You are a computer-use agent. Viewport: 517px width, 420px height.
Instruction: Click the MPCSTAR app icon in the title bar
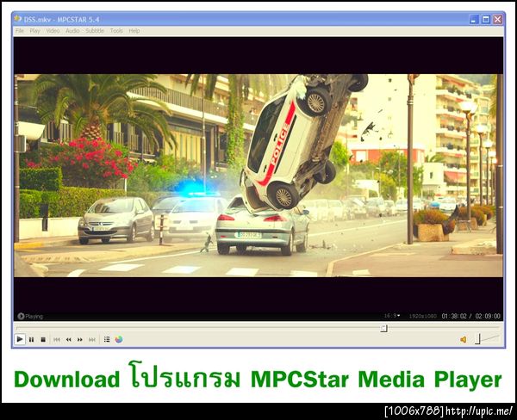tap(18, 19)
